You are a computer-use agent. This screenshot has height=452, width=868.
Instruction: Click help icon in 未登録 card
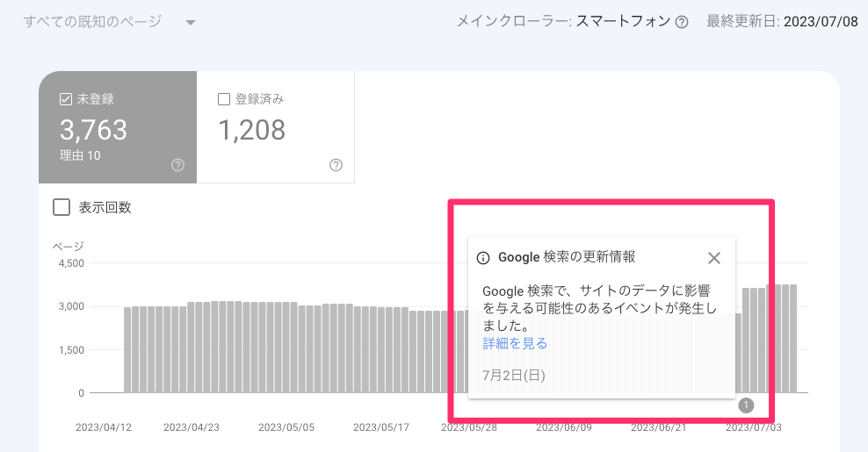pos(177,165)
